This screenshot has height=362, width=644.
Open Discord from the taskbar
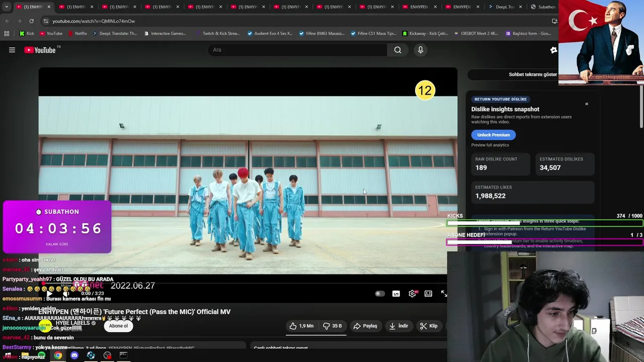[74, 355]
